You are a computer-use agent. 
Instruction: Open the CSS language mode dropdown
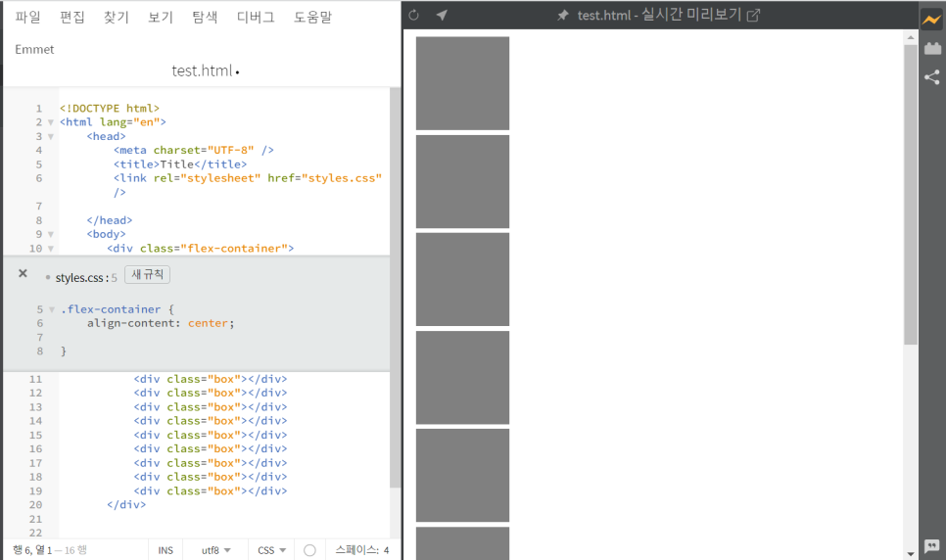[271, 550]
